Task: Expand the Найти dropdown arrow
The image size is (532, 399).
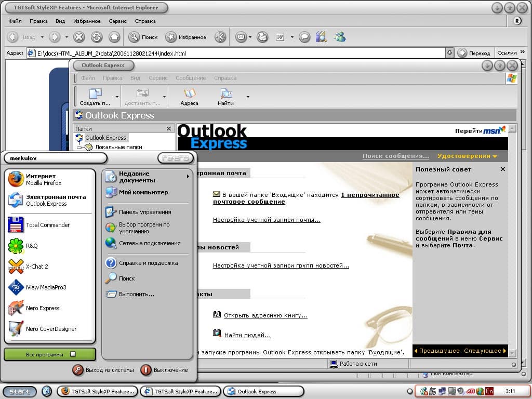Action: click(x=248, y=97)
